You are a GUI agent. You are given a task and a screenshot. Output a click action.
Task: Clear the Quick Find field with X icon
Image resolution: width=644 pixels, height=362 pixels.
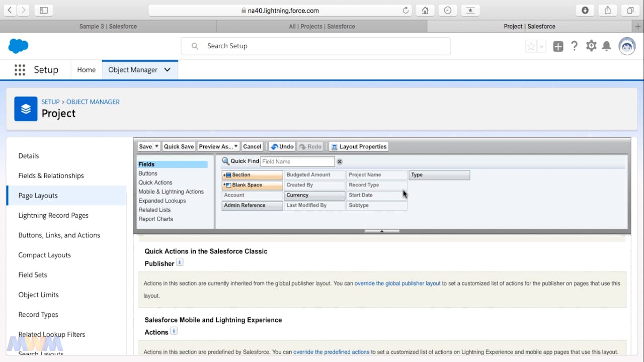[x=340, y=161]
